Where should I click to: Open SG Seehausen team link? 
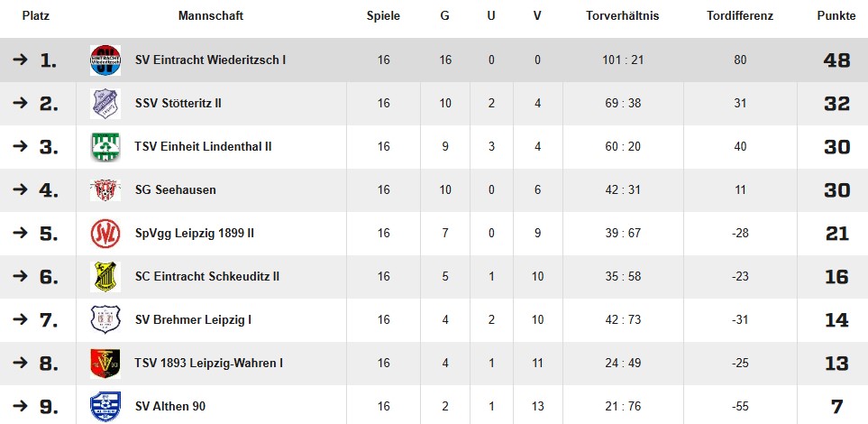176,190
